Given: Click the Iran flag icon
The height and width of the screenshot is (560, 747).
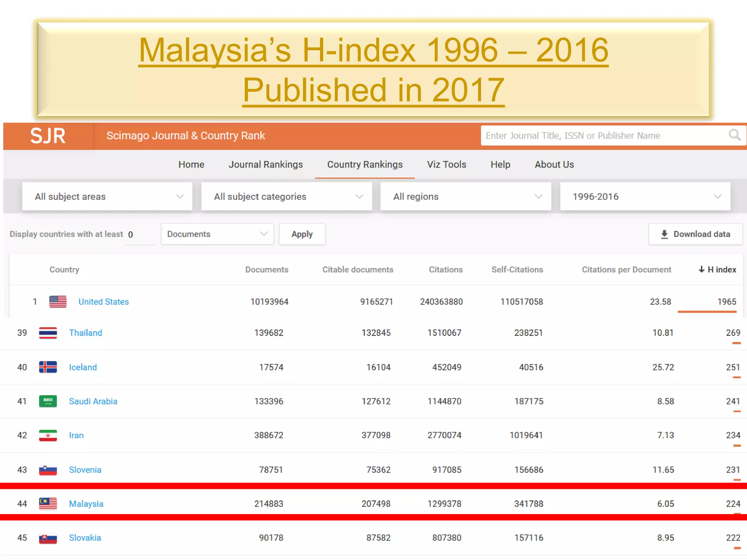Looking at the screenshot, I should [48, 435].
